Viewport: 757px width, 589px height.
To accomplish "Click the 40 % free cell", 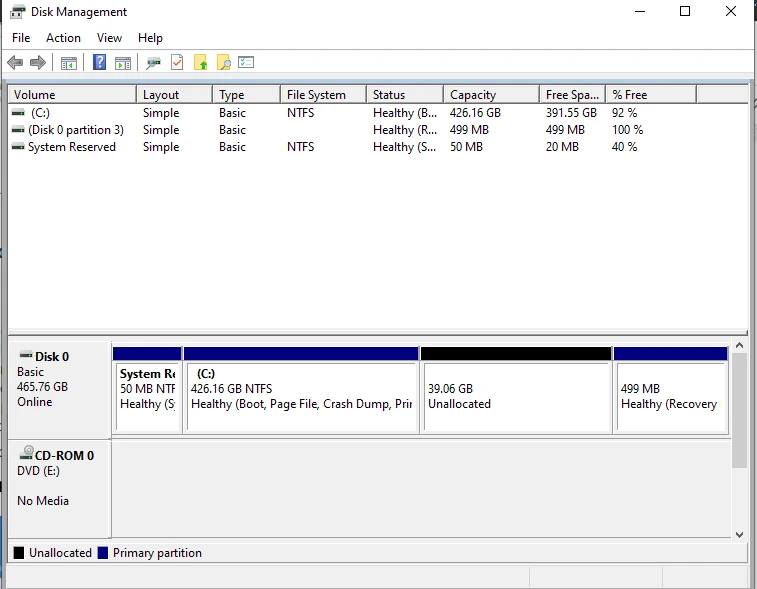I will tap(625, 146).
